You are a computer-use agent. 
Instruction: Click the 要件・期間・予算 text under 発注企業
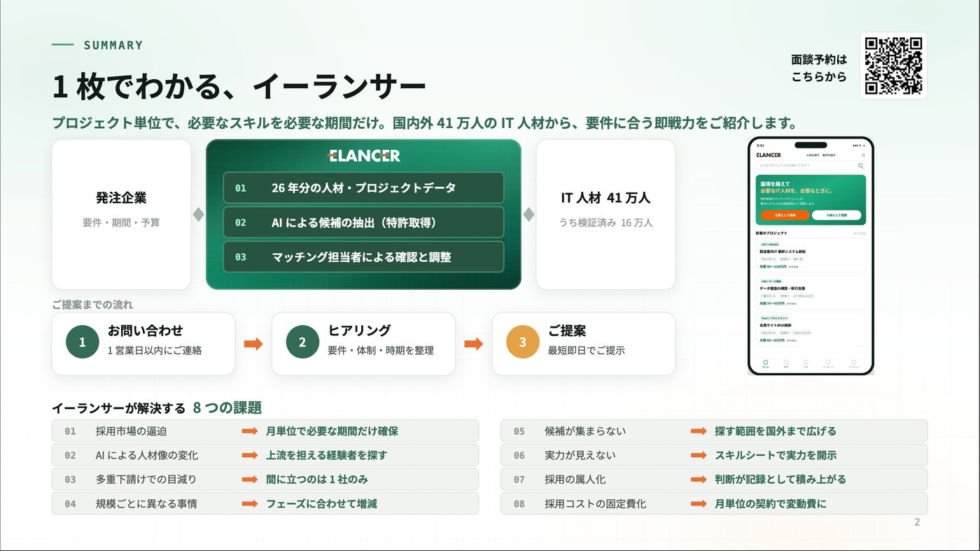(121, 223)
